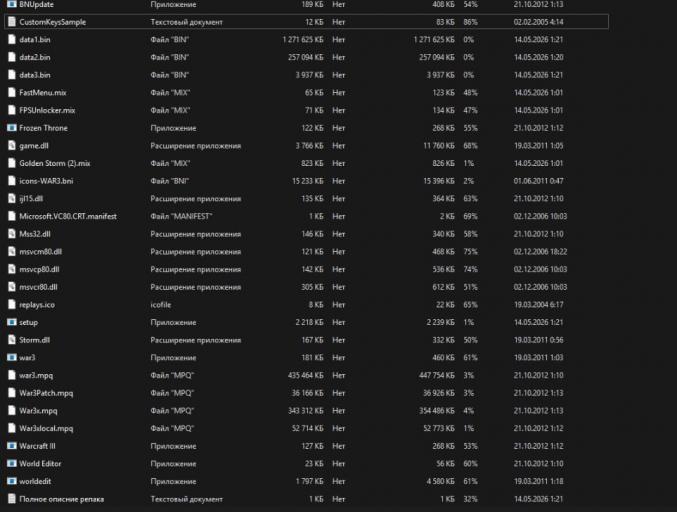The width and height of the screenshot is (677, 512).
Task: Click the game.dll file icon
Action: (12, 146)
